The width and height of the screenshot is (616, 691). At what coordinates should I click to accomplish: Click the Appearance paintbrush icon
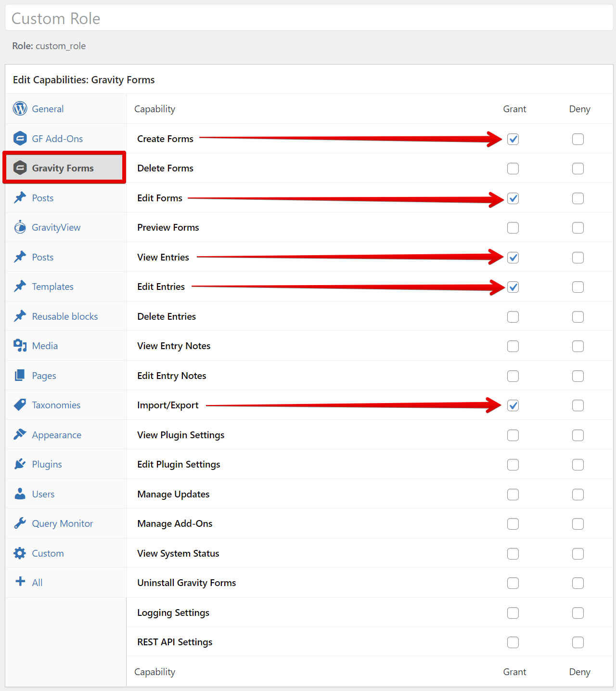point(20,435)
